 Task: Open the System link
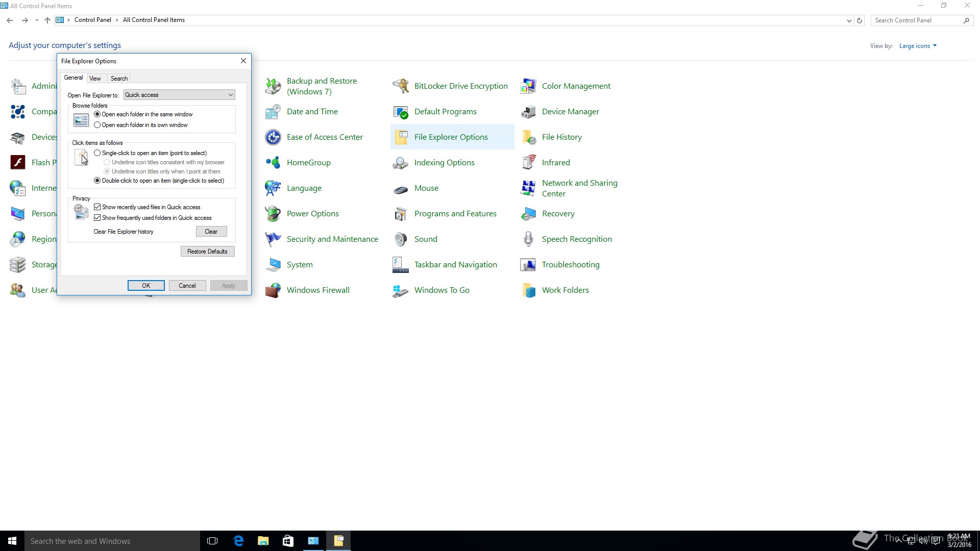coord(300,265)
